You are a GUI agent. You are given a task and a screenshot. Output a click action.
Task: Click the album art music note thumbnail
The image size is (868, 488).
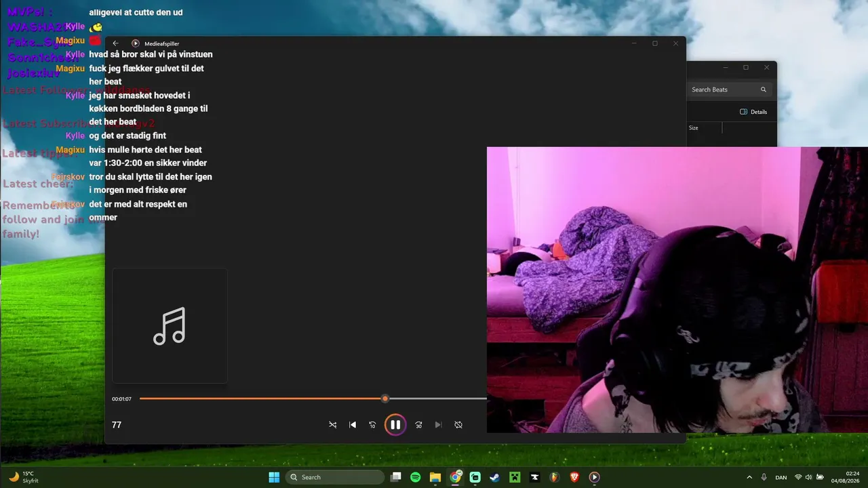[x=170, y=326]
